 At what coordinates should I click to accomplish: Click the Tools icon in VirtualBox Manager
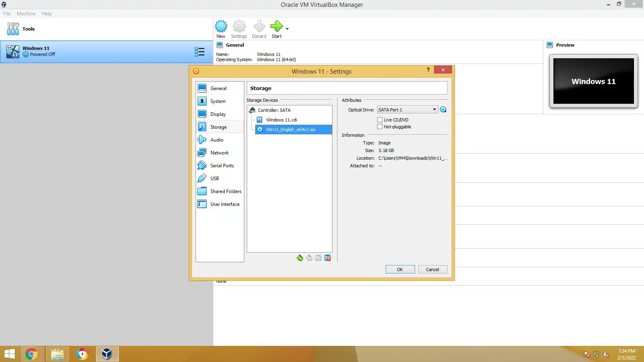point(13,29)
